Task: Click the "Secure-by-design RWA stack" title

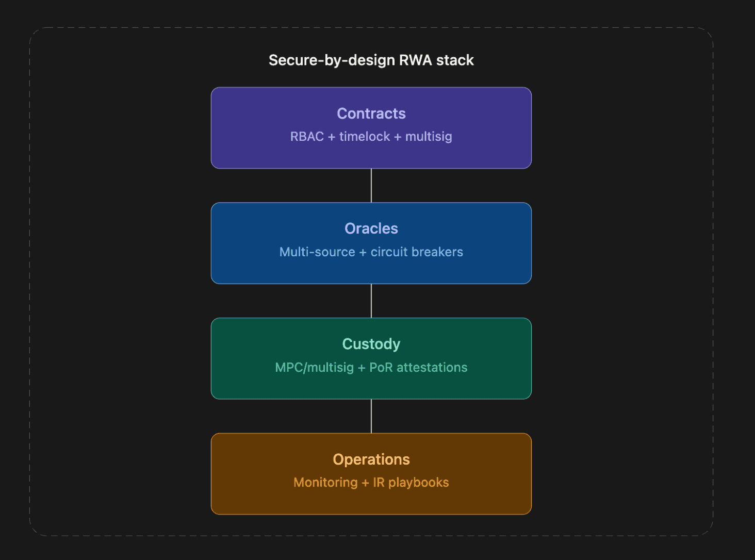Action: 371,60
